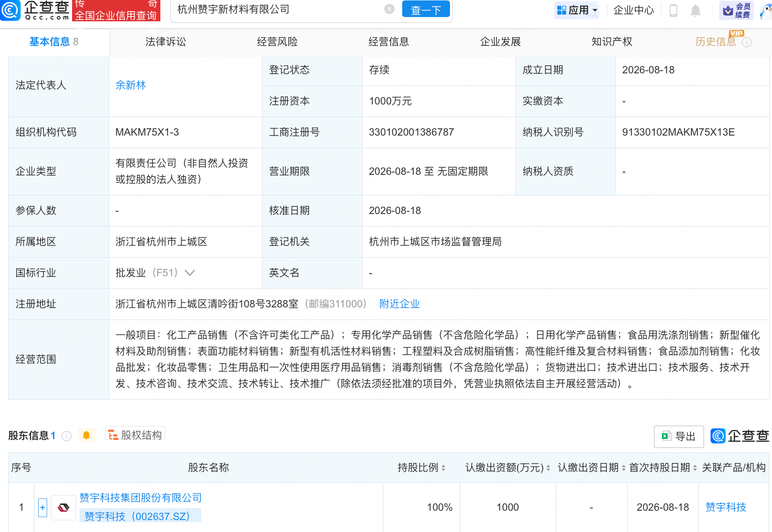This screenshot has height=532, width=772.
Task: Click the 统一社会信用代码 value 91330102MAKM75X13E
Action: coord(678,132)
